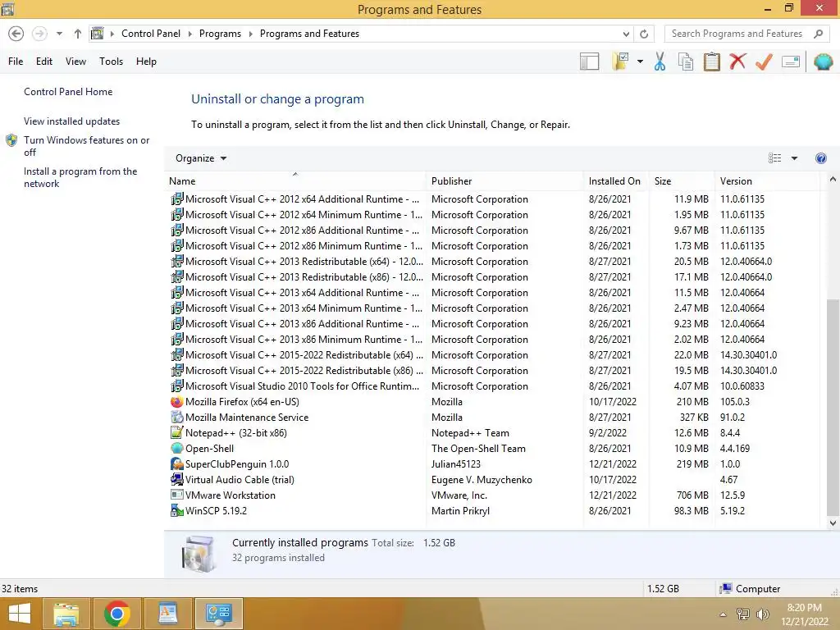Screen dimensions: 840x630
Task: Select the Mozilla Firefox row icon
Action: coord(177,402)
